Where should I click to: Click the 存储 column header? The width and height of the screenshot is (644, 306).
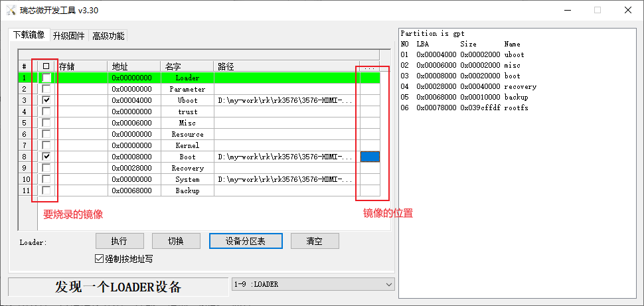(x=82, y=66)
